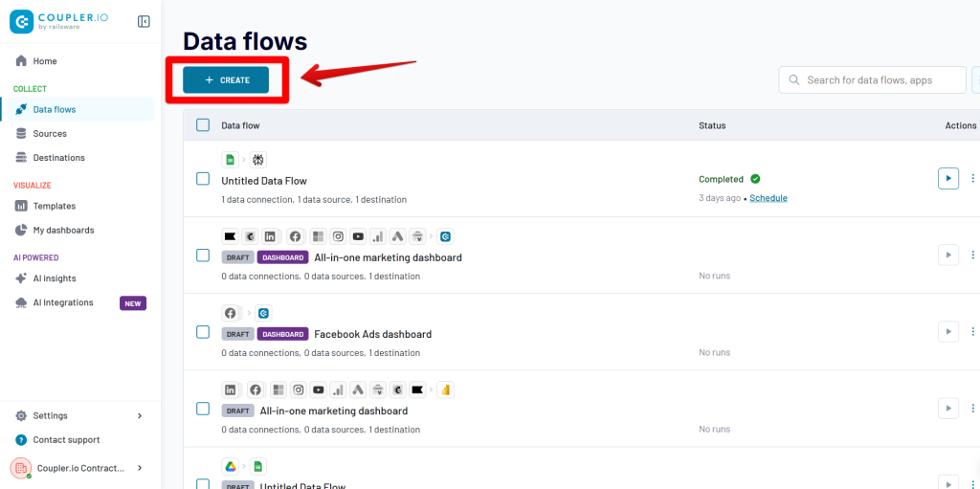
Task: Click the NEW badge beside AI Integrations
Action: pyautogui.click(x=133, y=303)
